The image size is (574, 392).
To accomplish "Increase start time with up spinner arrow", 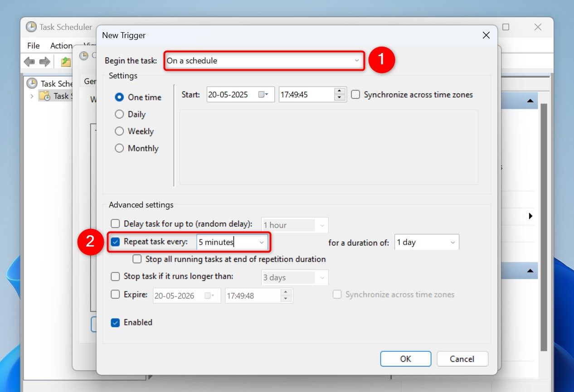I will (x=339, y=92).
